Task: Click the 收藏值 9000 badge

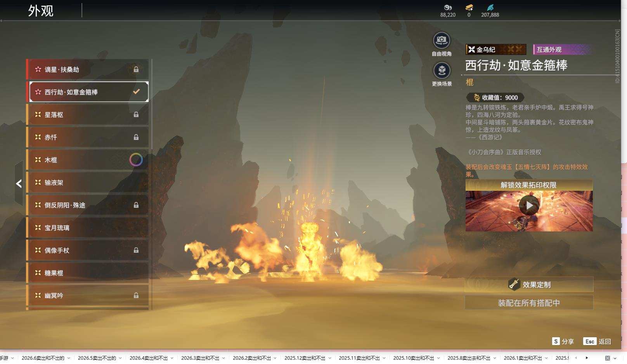Action: 495,98
